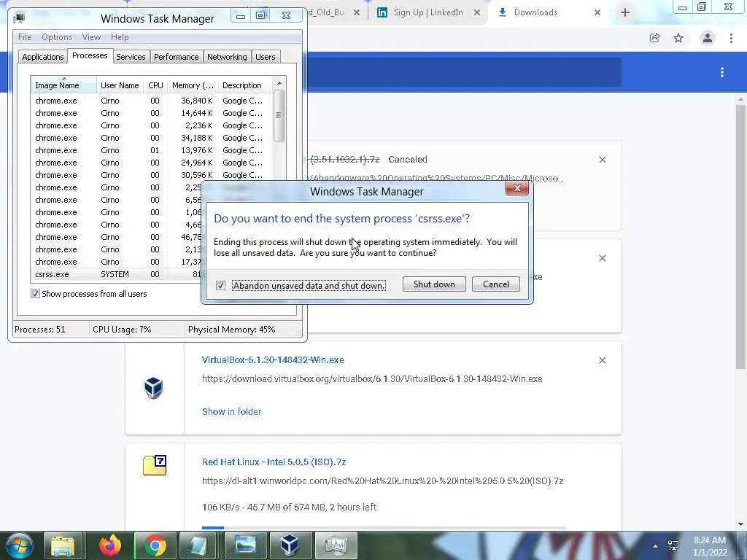Show hidden system tray icons

[656, 546]
